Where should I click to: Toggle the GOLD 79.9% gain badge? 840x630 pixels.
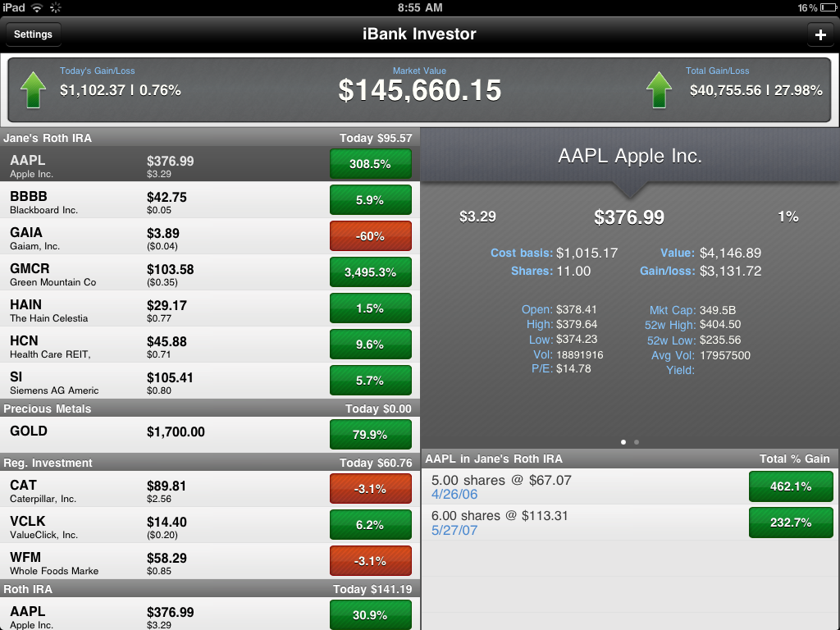[370, 435]
